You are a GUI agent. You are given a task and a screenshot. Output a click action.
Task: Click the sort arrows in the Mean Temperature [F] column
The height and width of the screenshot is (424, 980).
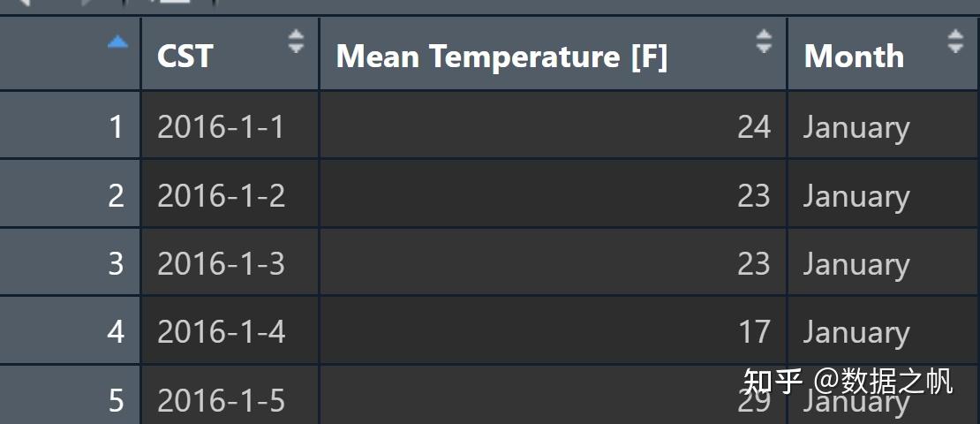click(x=764, y=41)
